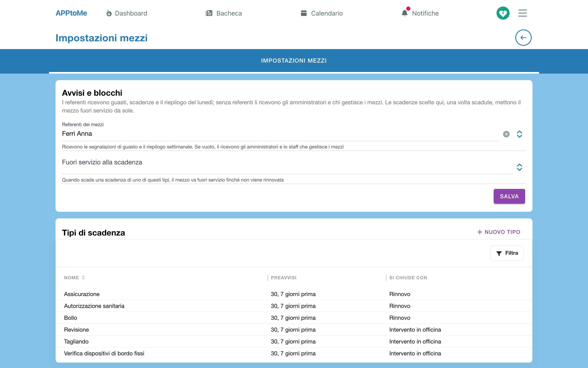Sort by the NOME column header
The image size is (588, 368).
pos(74,278)
